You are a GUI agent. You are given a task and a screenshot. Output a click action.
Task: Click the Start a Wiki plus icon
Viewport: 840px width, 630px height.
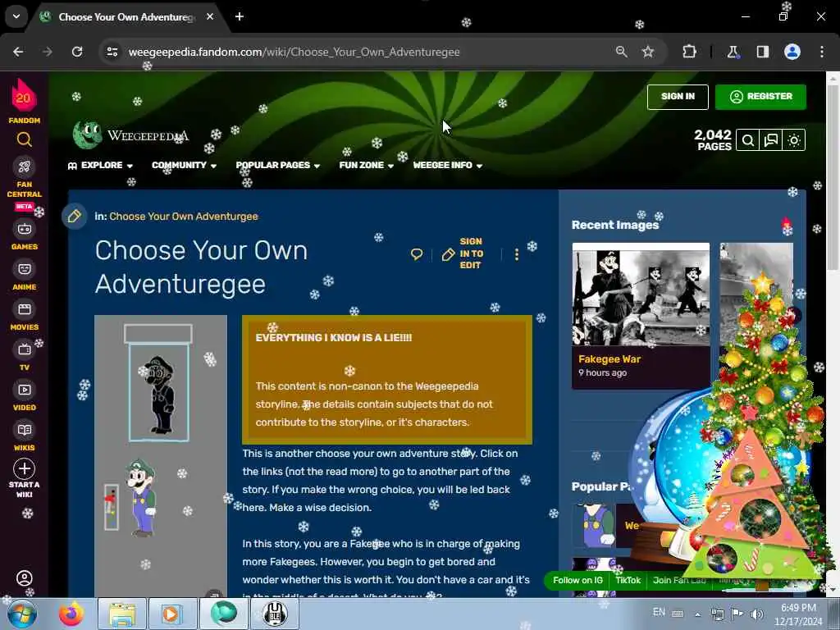(24, 468)
